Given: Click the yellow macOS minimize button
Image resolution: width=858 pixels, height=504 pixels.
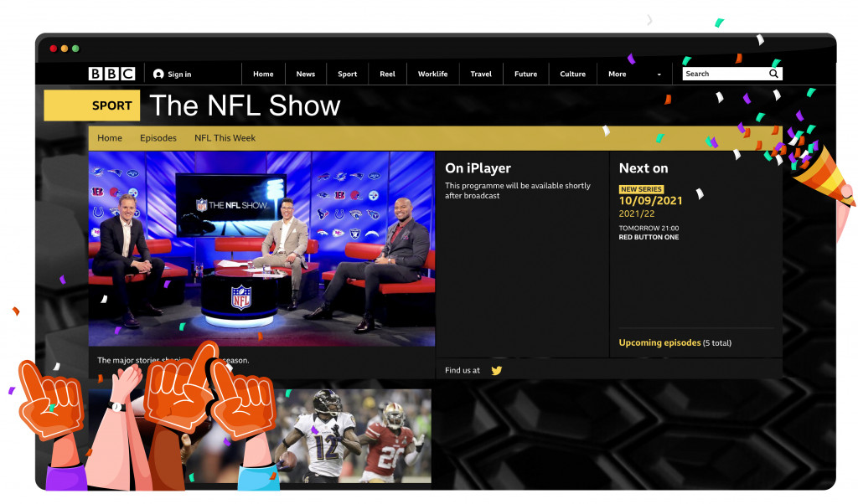Looking at the screenshot, I should [65, 49].
